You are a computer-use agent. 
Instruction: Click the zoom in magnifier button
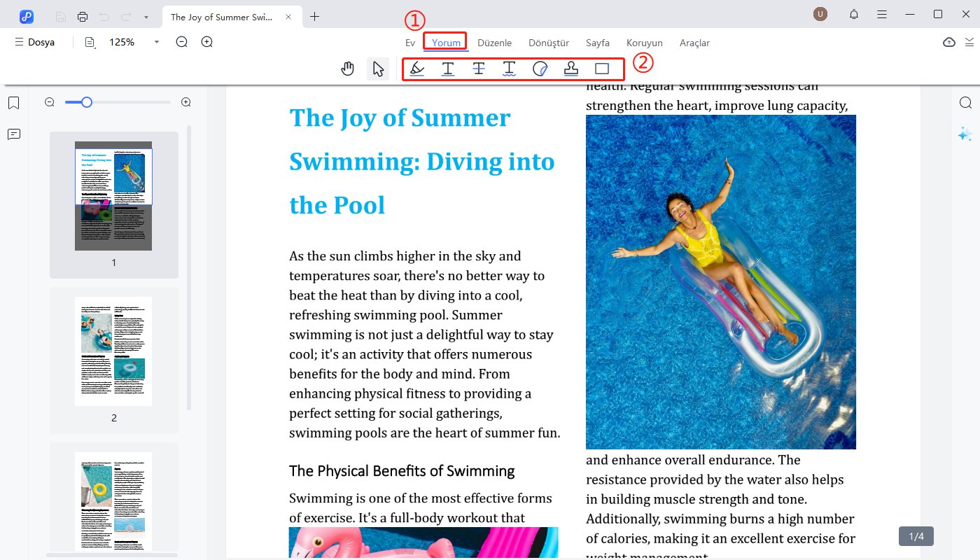(x=207, y=42)
